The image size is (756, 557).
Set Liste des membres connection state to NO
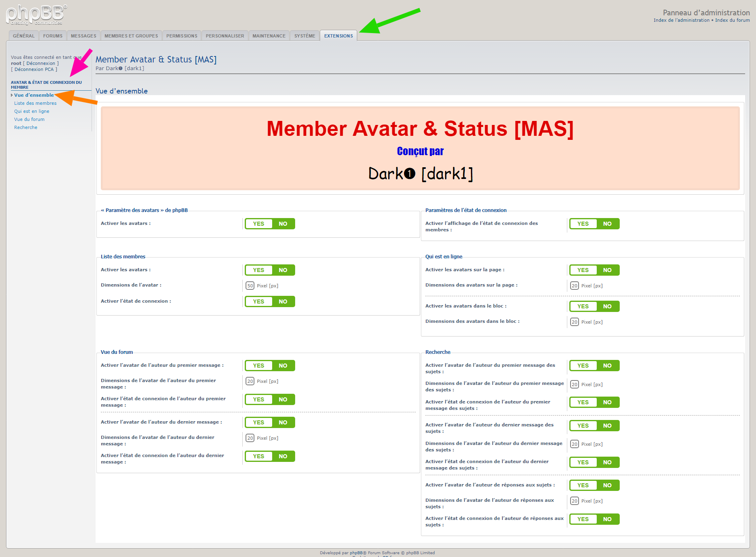click(283, 301)
